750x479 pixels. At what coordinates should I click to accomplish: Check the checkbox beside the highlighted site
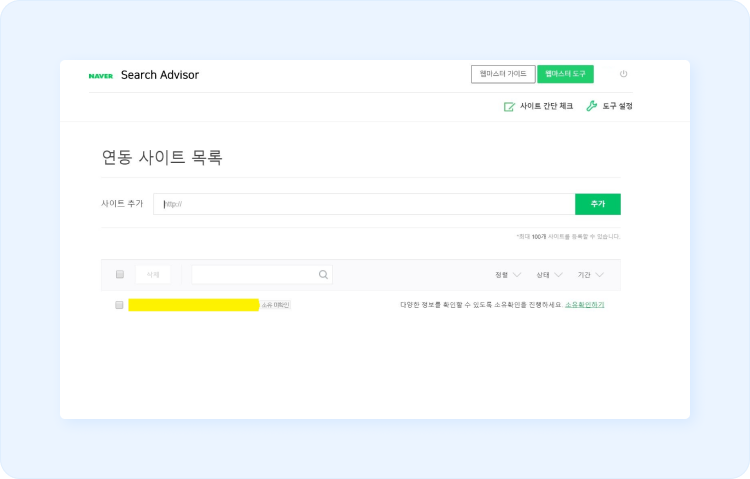(119, 305)
